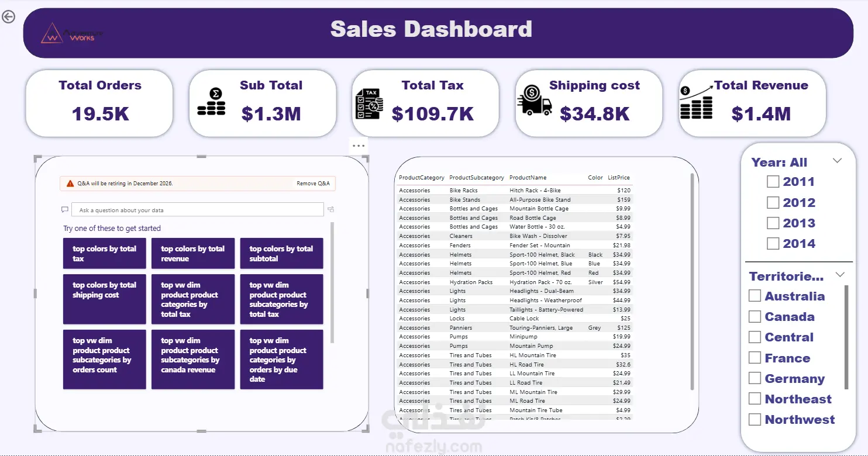868x456 pixels.
Task: Sort by the ProductSubcategory column header
Action: pyautogui.click(x=477, y=178)
